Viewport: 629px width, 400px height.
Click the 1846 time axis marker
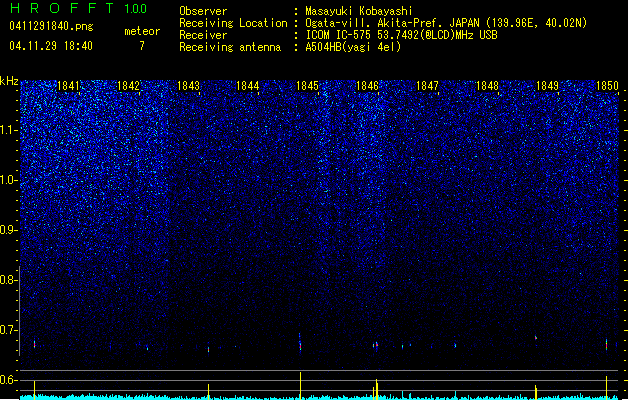click(x=367, y=86)
